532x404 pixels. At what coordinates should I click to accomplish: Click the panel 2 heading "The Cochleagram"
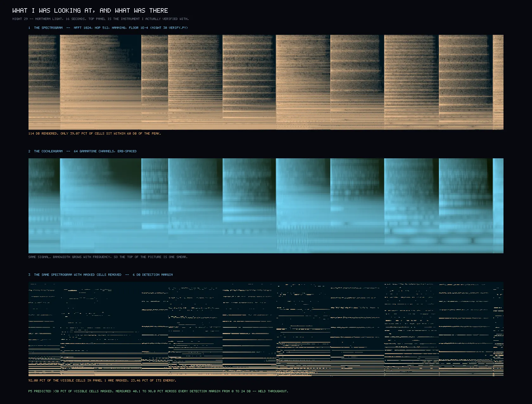tap(82, 151)
